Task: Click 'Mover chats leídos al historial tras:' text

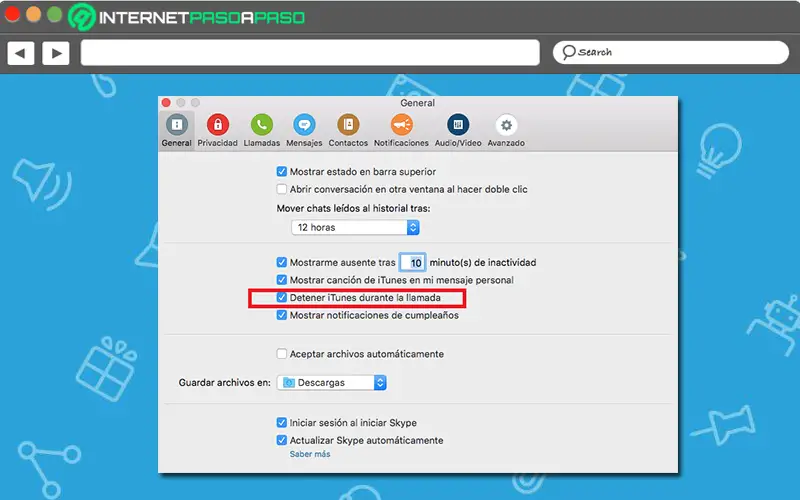Action: point(354,208)
